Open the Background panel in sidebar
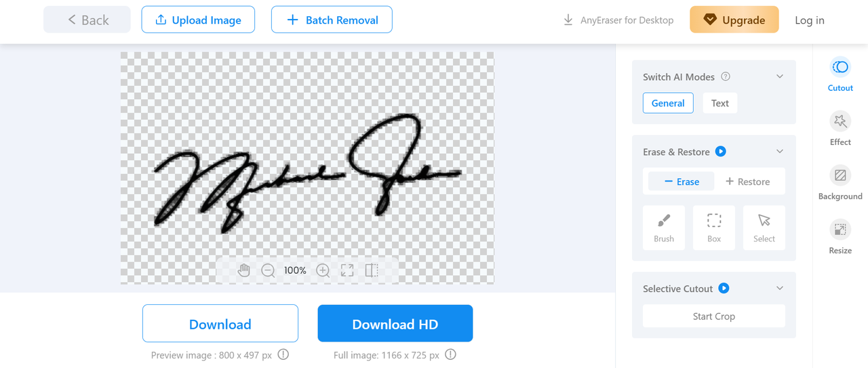This screenshot has width=868, height=368. (x=840, y=183)
